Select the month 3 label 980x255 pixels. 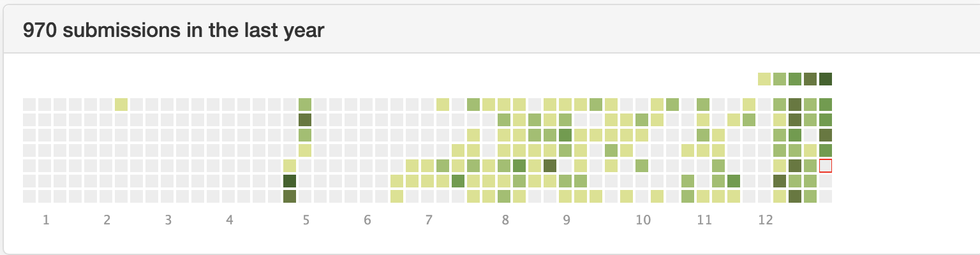tap(168, 221)
